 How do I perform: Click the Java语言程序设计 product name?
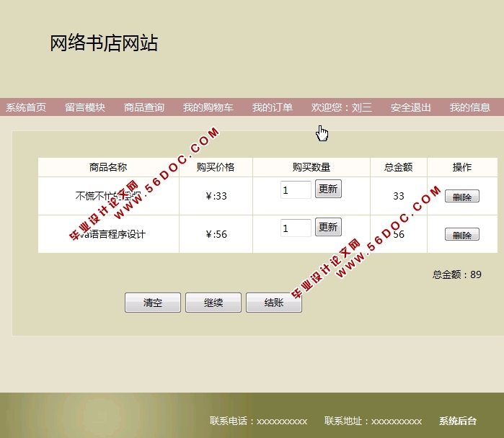pos(108,234)
